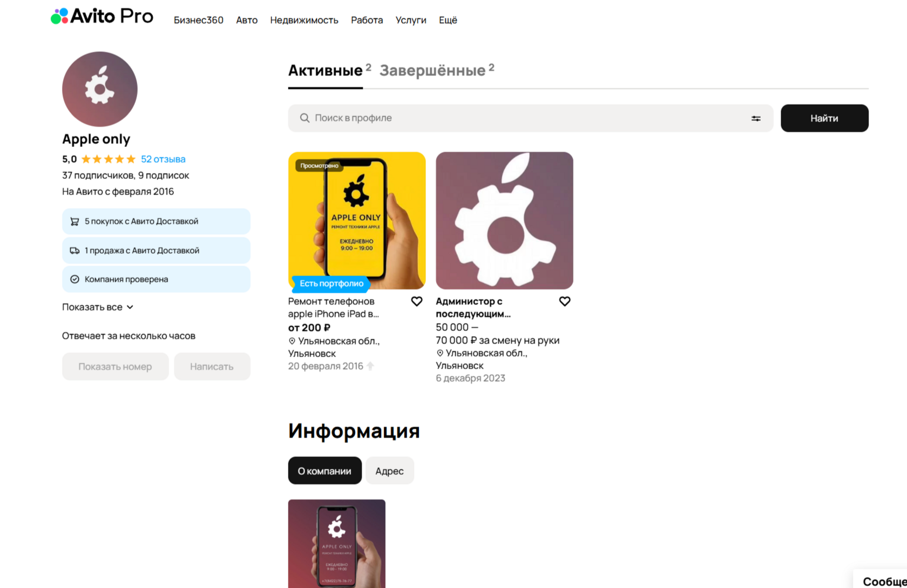Click the location pin beside the 200 ₽ listing
This screenshot has height=588, width=907.
[x=292, y=341]
